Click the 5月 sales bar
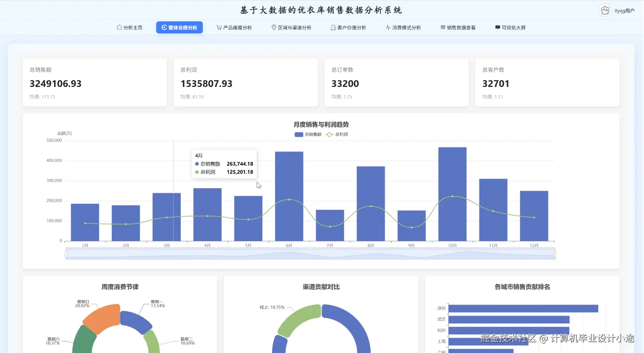 click(x=249, y=218)
